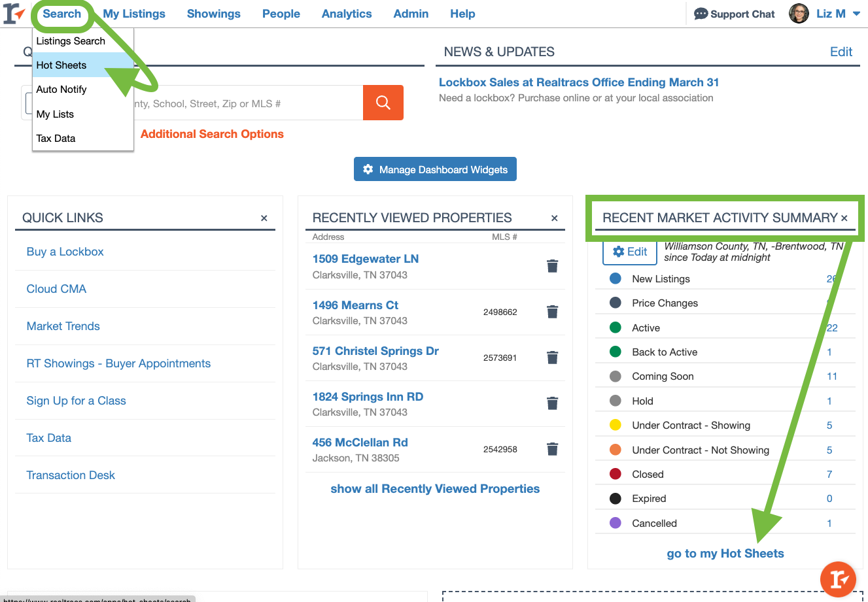The height and width of the screenshot is (602, 868).
Task: Remove 571 Christel Springs Dr with trash icon
Action: coord(552,358)
